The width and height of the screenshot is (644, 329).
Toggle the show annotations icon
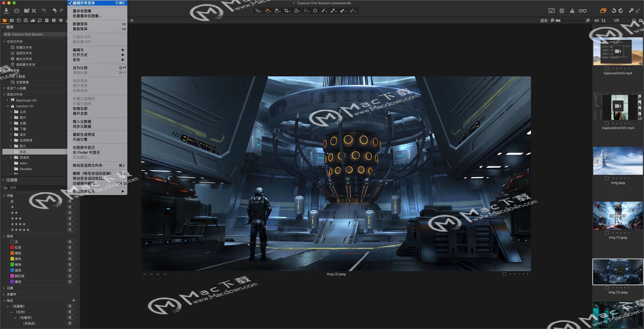551,11
